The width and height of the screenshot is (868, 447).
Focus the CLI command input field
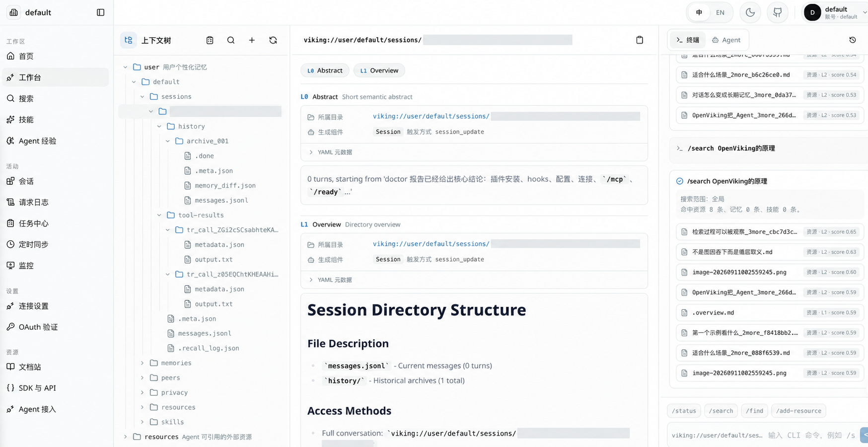point(812,435)
